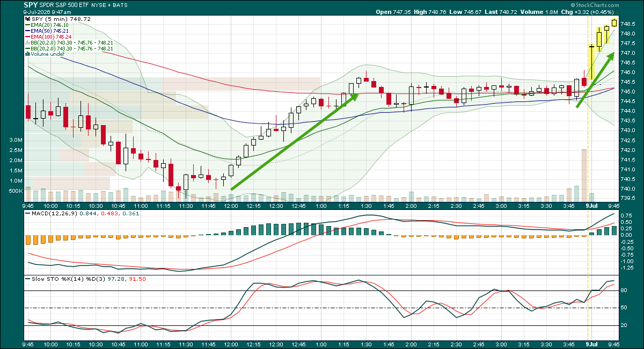The height and width of the screenshot is (349, 644).
Task: Click the 745.0 price axis label
Action: pos(628,91)
